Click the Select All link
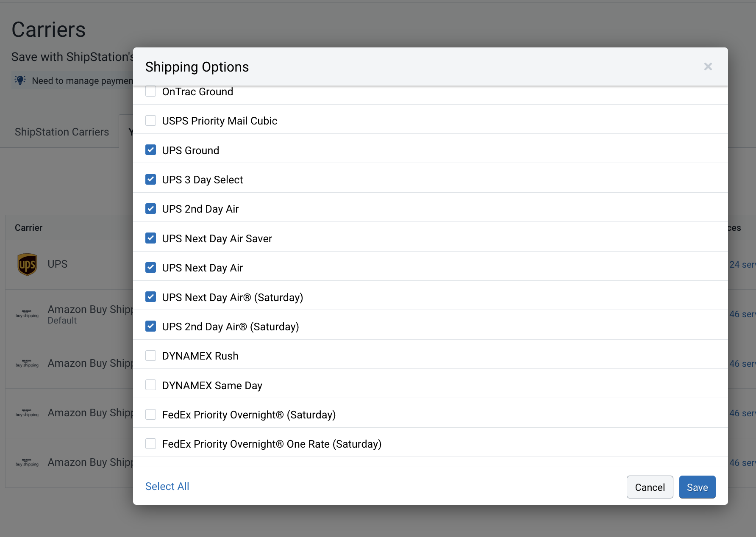The width and height of the screenshot is (756, 537). 167,487
